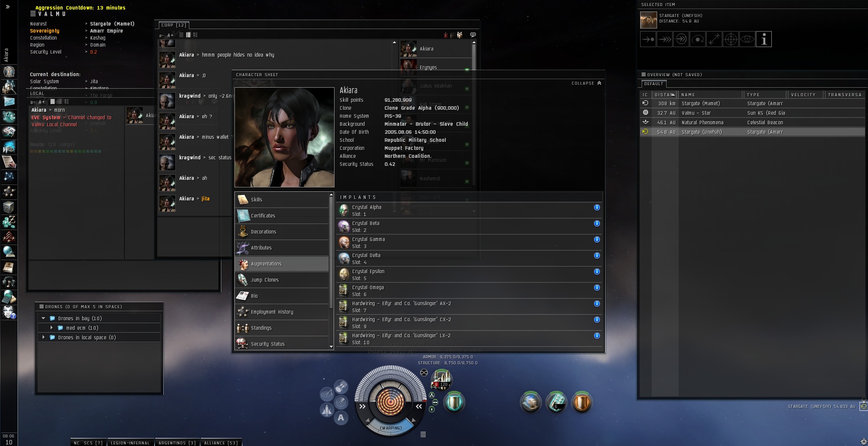
Task: Open Jump Clones in the Character Sheet
Action: pyautogui.click(x=282, y=280)
